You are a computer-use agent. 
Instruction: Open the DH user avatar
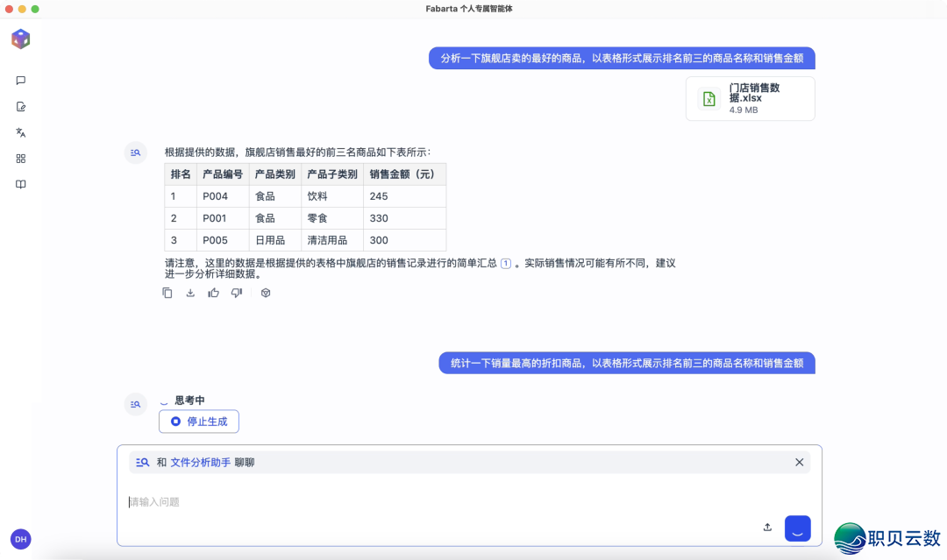pyautogui.click(x=21, y=539)
